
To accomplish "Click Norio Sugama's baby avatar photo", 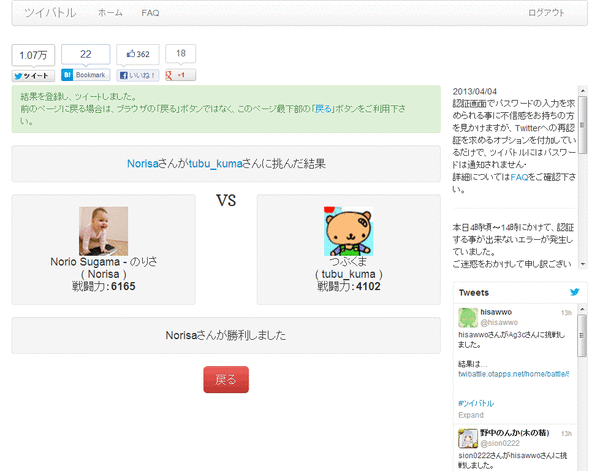I will pos(103,231).
